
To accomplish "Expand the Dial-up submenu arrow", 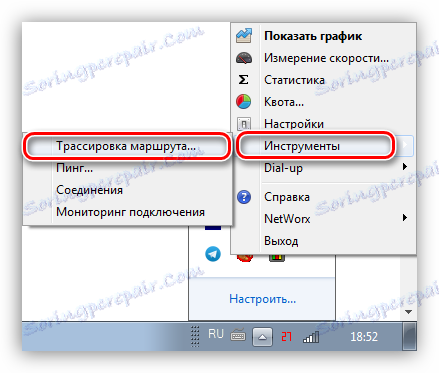I will tap(405, 166).
